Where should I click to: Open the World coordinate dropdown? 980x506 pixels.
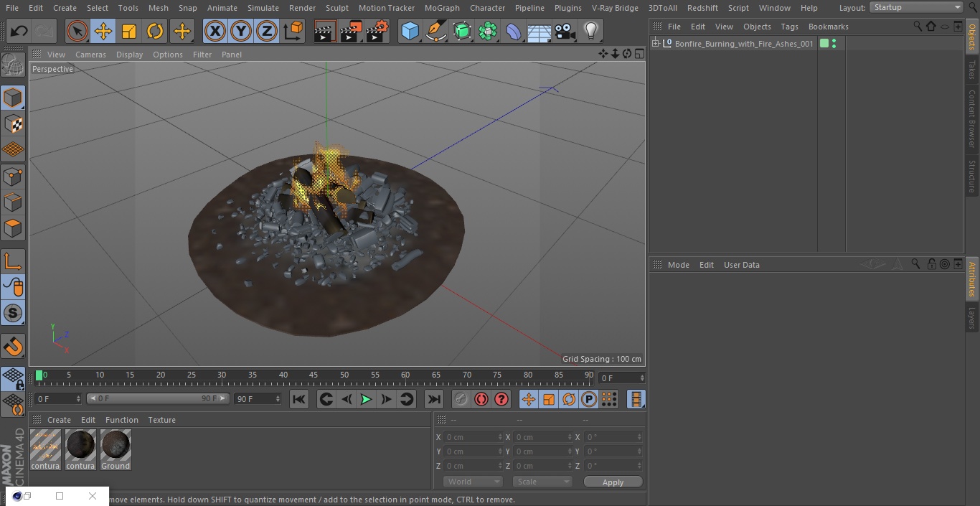[x=472, y=482]
